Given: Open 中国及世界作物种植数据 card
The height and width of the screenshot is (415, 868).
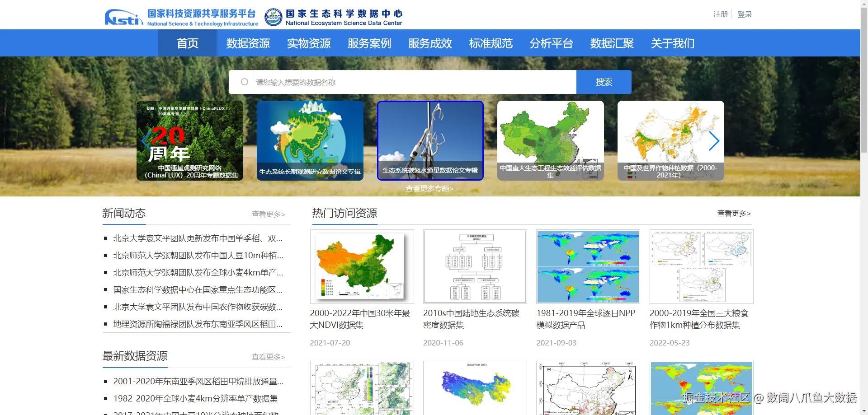Looking at the screenshot, I should click(x=671, y=140).
